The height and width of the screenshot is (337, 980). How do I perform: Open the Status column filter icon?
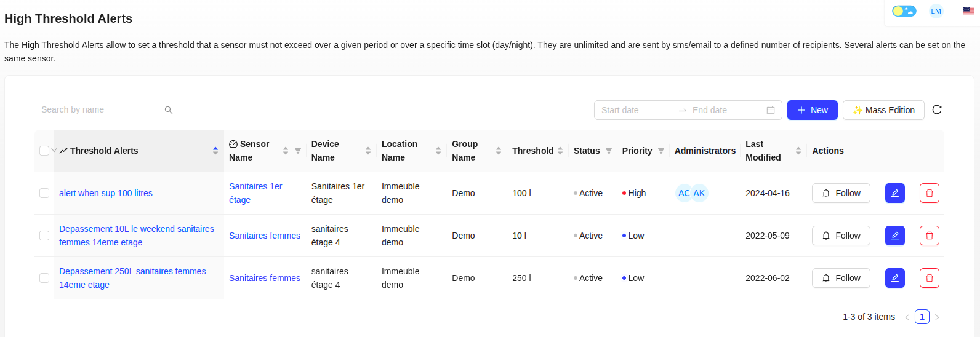click(608, 151)
